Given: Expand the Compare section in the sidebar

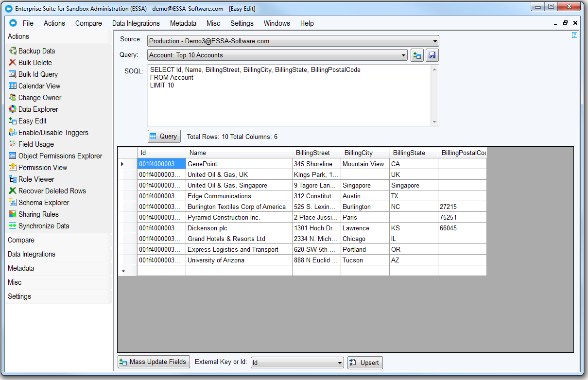Looking at the screenshot, I should [58, 240].
